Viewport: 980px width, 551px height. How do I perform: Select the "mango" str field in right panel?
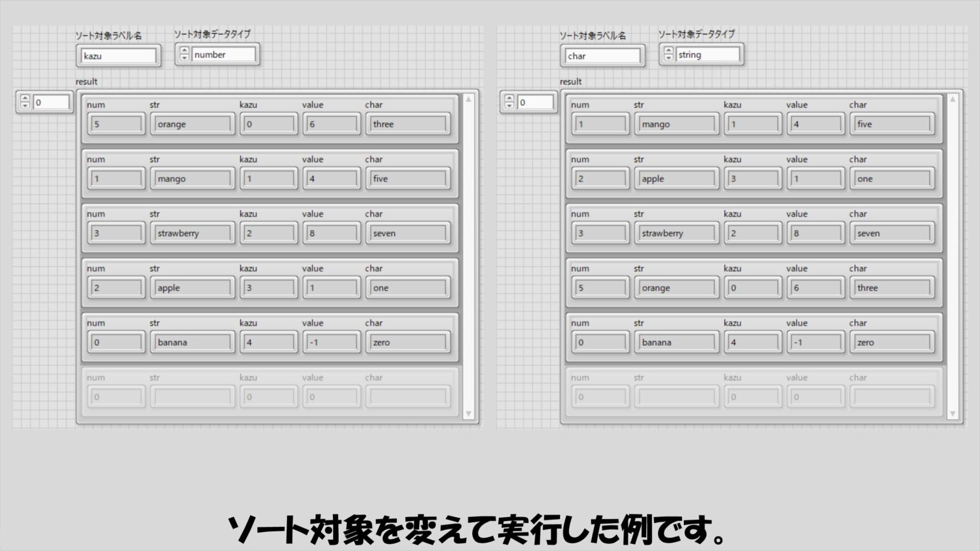(677, 124)
